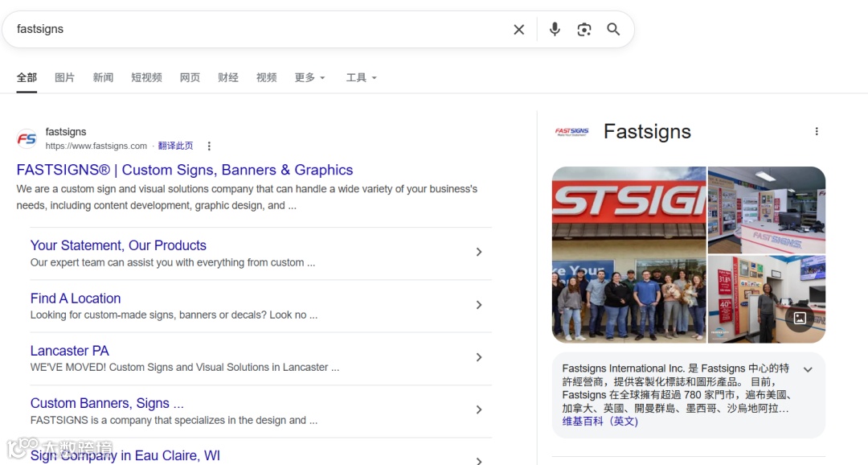
Task: Click 'WE'VE MOVED! Custom Signs' snippet text
Action: (185, 368)
